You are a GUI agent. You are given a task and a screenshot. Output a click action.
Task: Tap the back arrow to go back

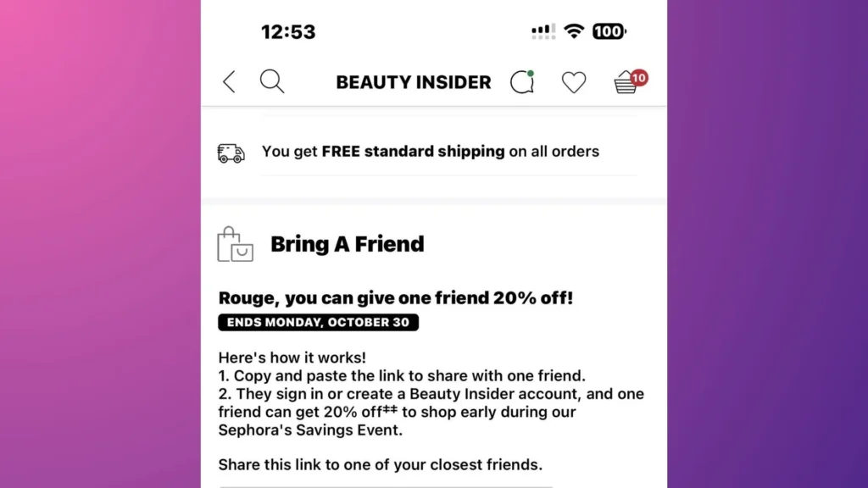[x=227, y=81]
